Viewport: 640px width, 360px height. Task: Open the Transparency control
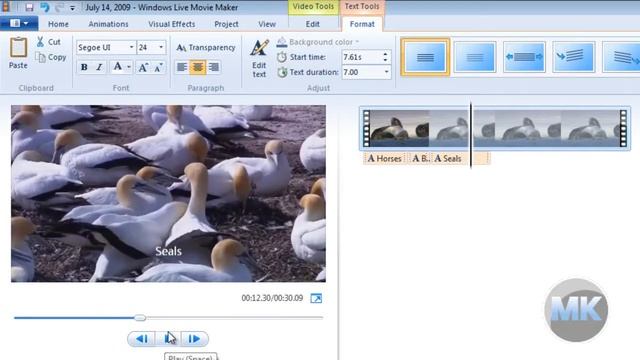click(205, 47)
